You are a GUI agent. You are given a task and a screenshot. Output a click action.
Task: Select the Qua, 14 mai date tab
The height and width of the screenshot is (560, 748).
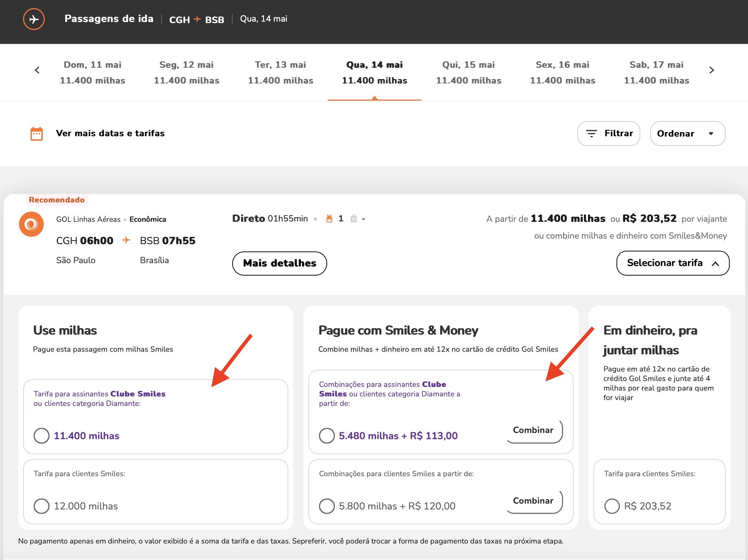tap(374, 72)
